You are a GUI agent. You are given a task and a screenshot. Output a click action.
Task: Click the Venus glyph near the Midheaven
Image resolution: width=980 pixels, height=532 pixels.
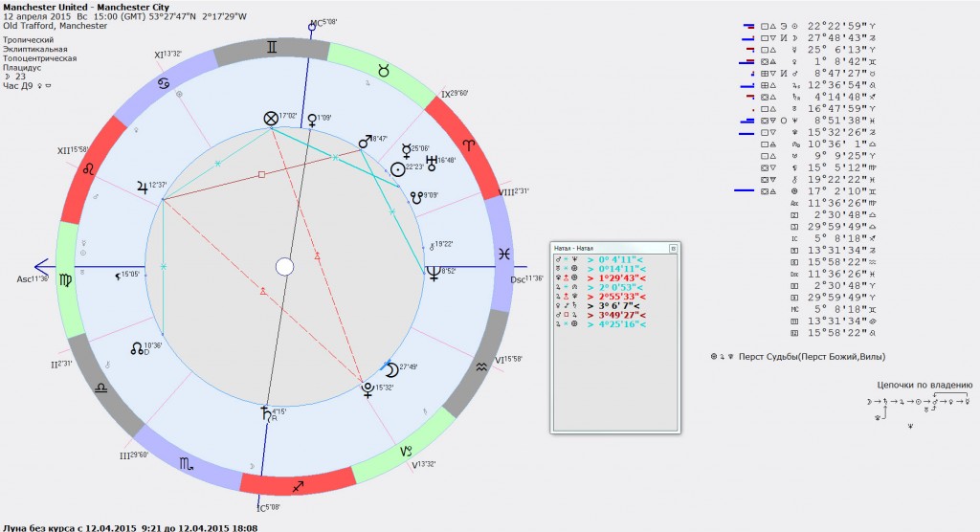click(x=311, y=120)
